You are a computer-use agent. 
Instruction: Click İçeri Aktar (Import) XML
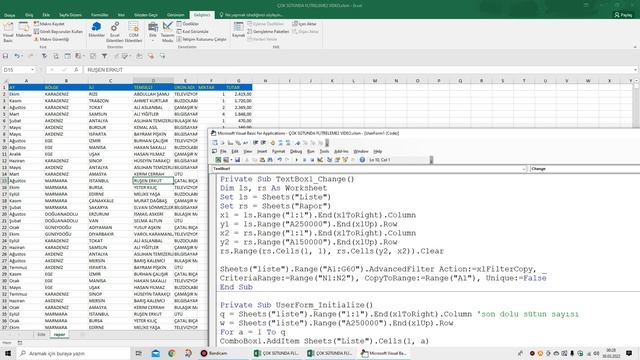(304, 24)
